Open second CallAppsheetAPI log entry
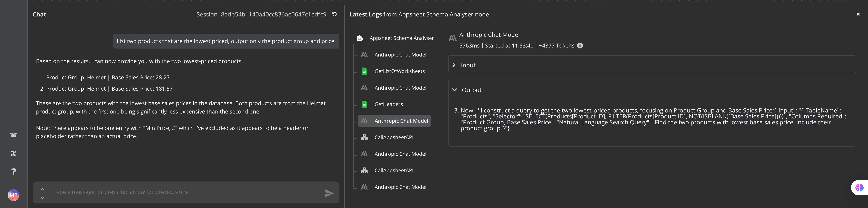Screen dimensions: 868x208 click(393, 170)
